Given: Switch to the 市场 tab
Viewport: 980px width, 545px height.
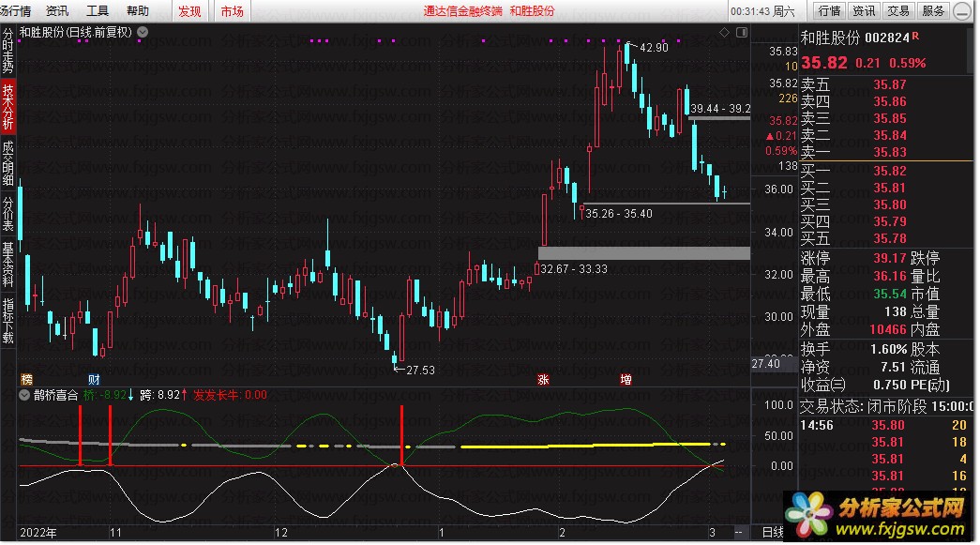Looking at the screenshot, I should (232, 11).
